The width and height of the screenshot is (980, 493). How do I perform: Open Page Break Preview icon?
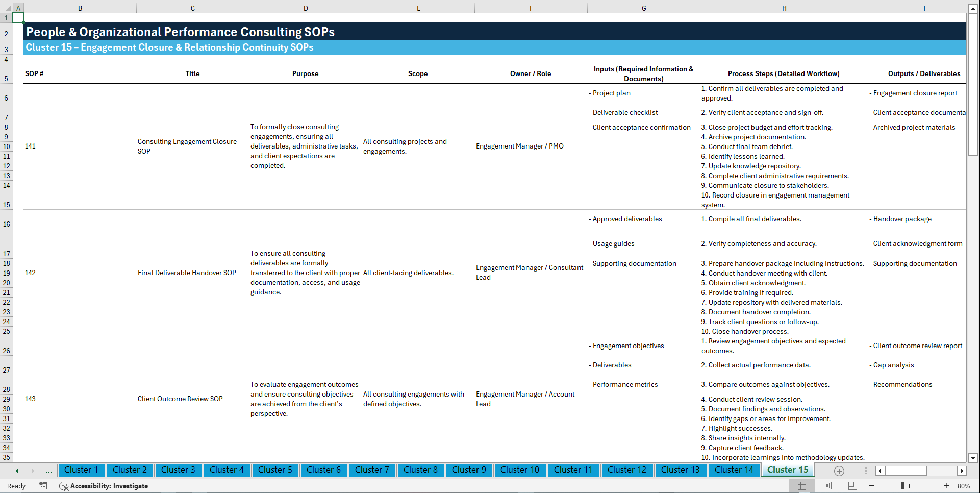pos(852,486)
